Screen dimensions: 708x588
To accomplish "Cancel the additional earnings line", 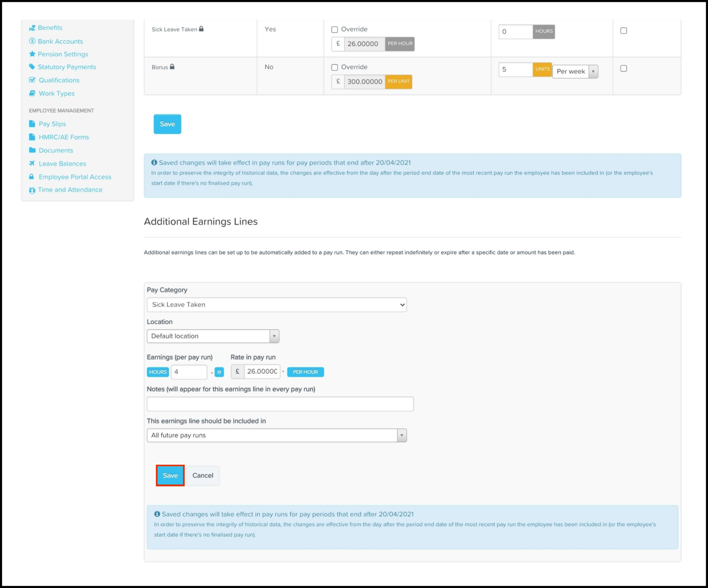I will point(203,476).
